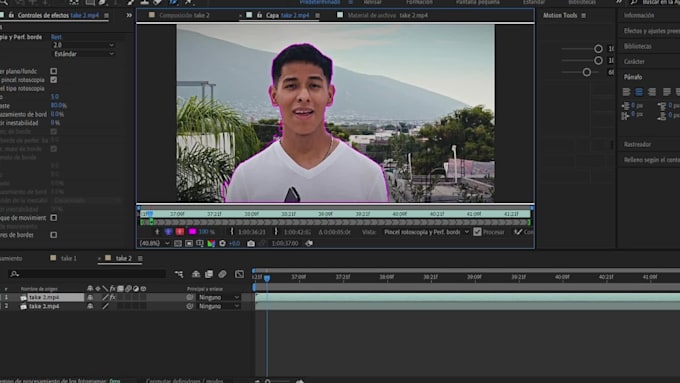Open the Información panel
Image resolution: width=680 pixels, height=383 pixels.
[x=639, y=15]
